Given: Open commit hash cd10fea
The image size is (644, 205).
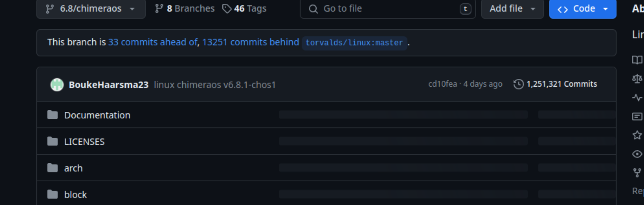Looking at the screenshot, I should point(443,84).
